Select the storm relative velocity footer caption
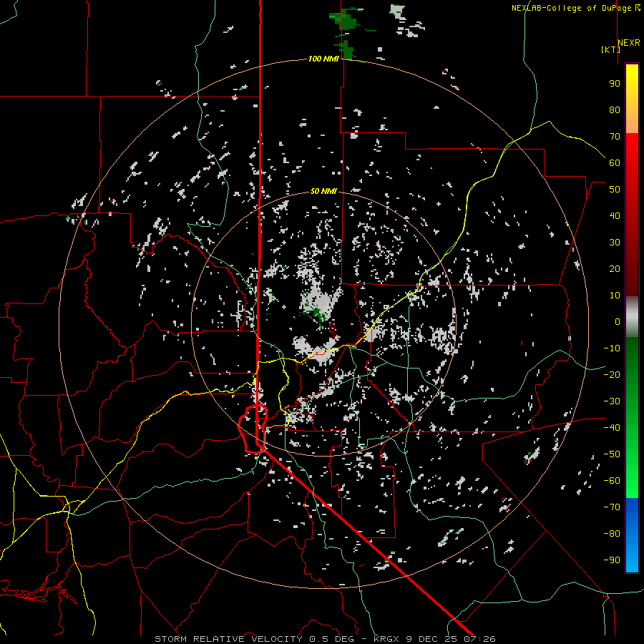This screenshot has width=644, height=644. [325, 639]
